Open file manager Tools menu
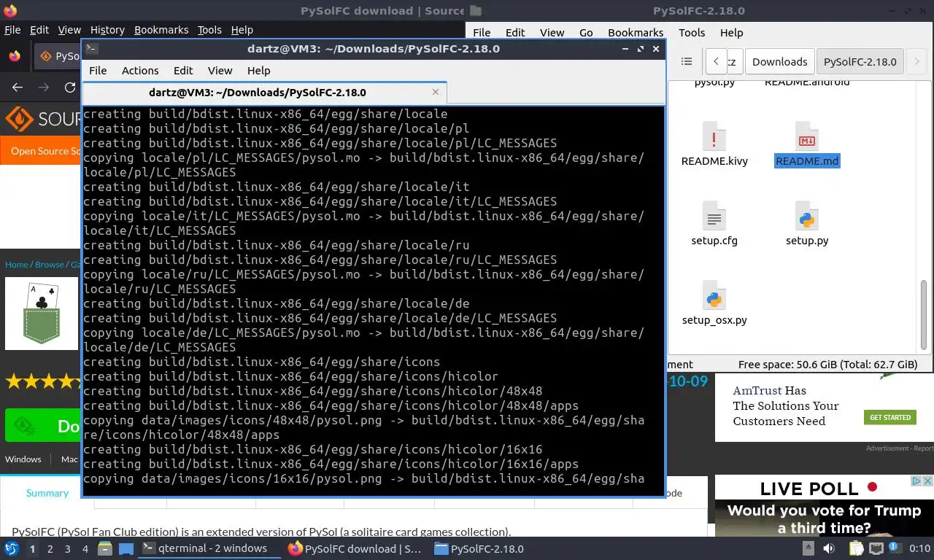This screenshot has height=560, width=934. 692,32
